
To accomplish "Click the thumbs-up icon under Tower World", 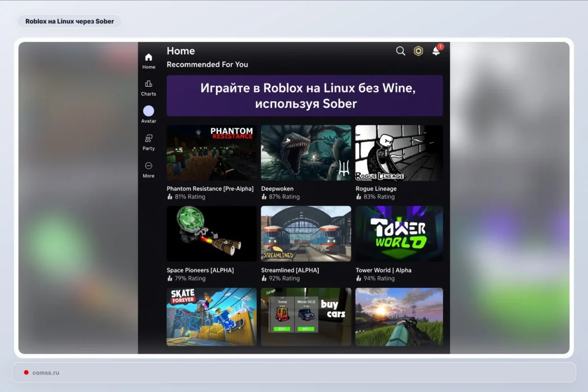I will tap(359, 278).
